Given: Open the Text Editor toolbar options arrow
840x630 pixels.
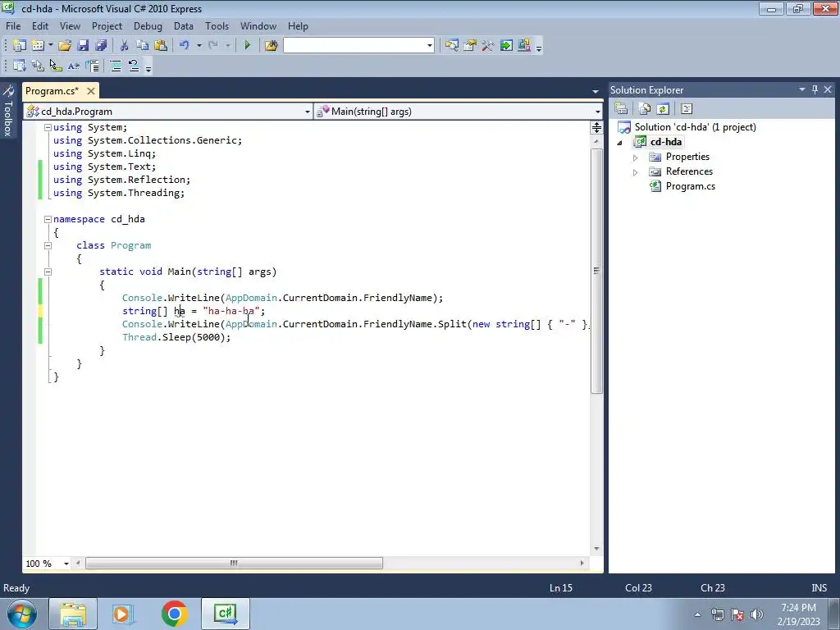Looking at the screenshot, I should click(x=148, y=68).
